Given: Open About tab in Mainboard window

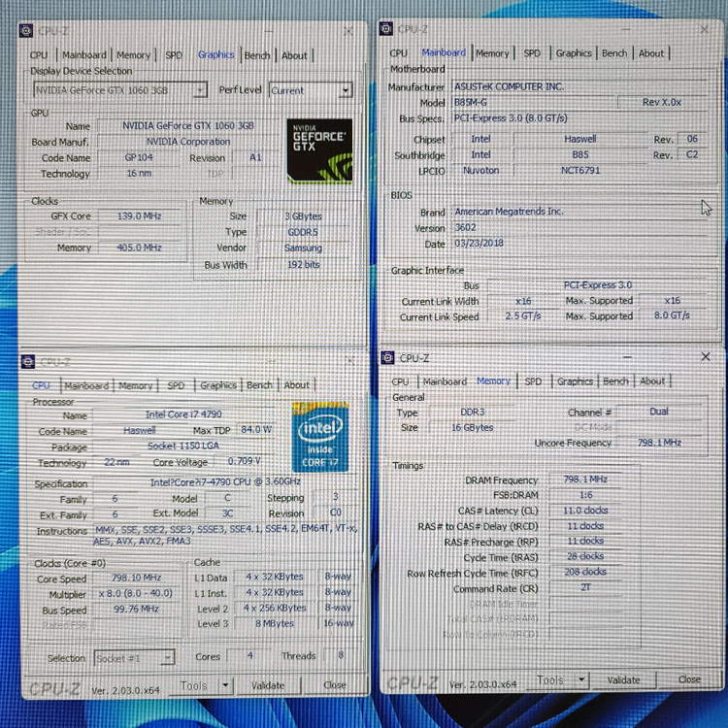Looking at the screenshot, I should pos(651,53).
